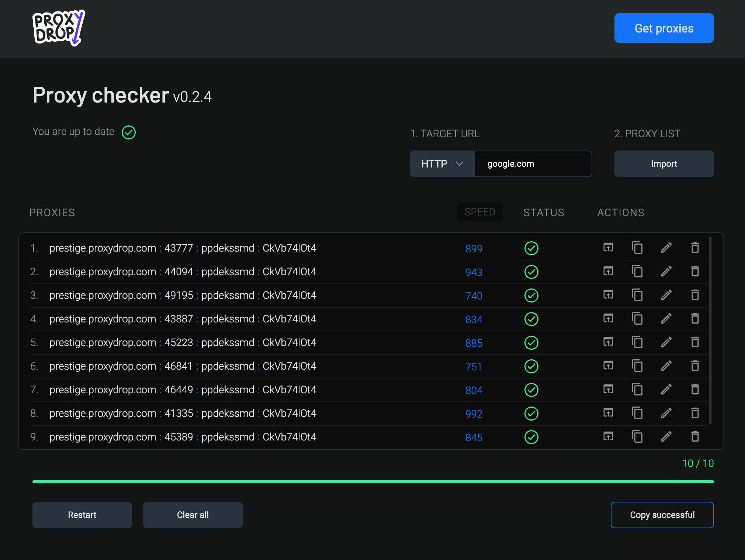Import a proxy list
Image resolution: width=745 pixels, height=560 pixels.
coord(664,164)
